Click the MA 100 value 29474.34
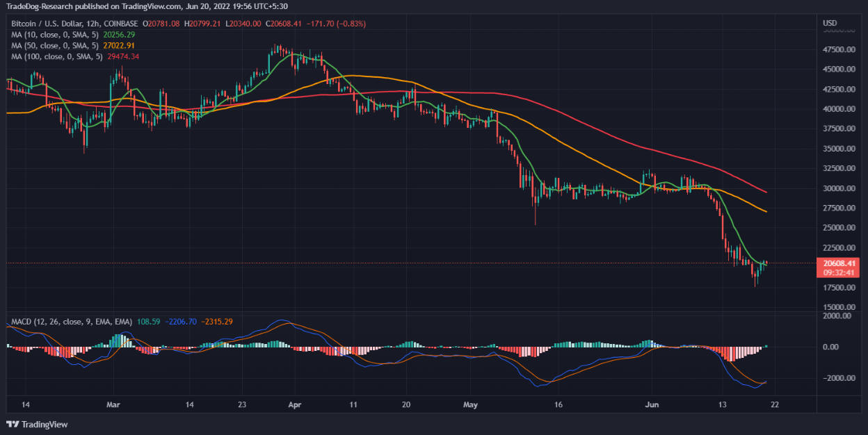This screenshot has height=435, width=868. 123,56
